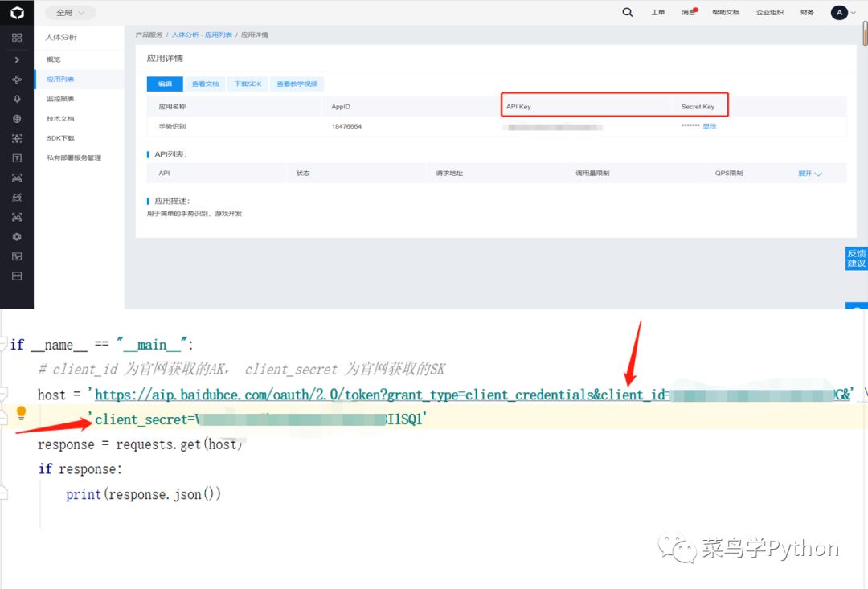Image resolution: width=868 pixels, height=589 pixels.
Task: Click the hexagon ball icon in sidebar
Action: click(x=17, y=237)
